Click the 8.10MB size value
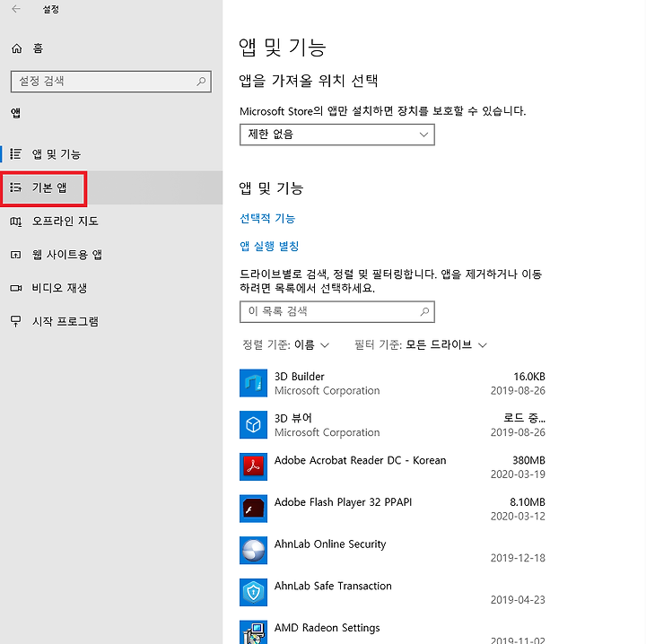The width and height of the screenshot is (646, 644). point(528,502)
